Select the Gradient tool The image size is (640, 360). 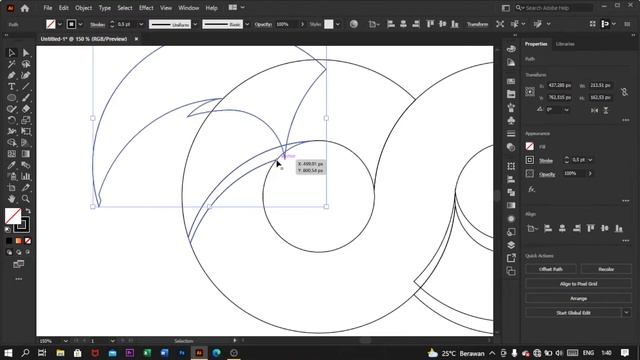click(x=26, y=154)
